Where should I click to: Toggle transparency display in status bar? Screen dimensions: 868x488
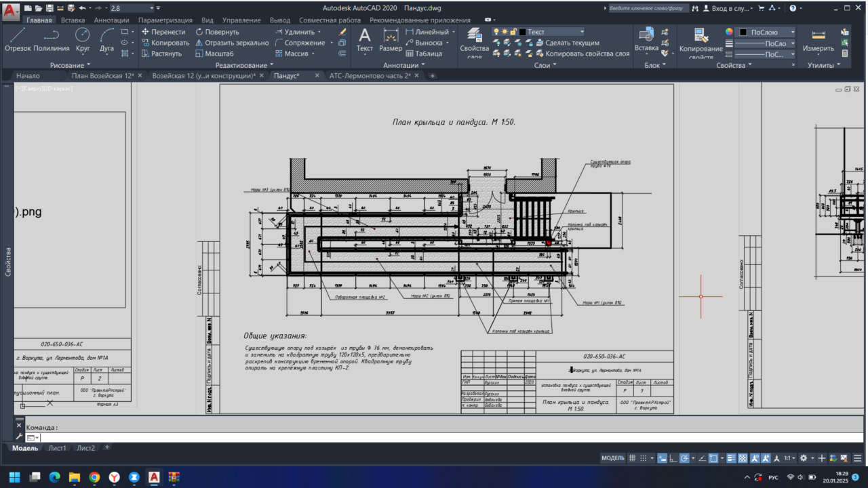[743, 458]
